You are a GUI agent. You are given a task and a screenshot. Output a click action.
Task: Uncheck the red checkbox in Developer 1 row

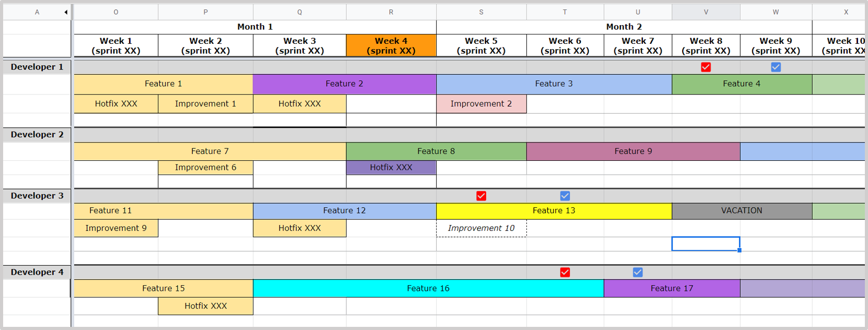706,67
